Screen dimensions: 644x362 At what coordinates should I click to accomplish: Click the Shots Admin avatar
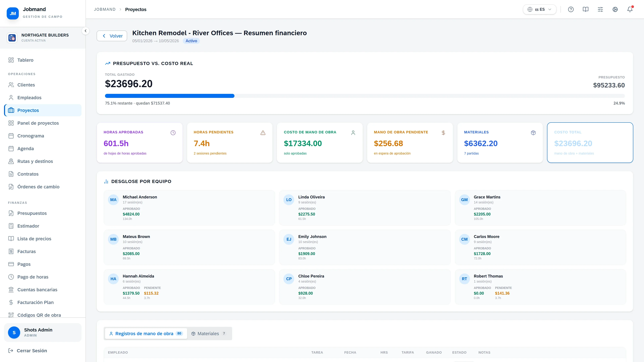pyautogui.click(x=14, y=333)
